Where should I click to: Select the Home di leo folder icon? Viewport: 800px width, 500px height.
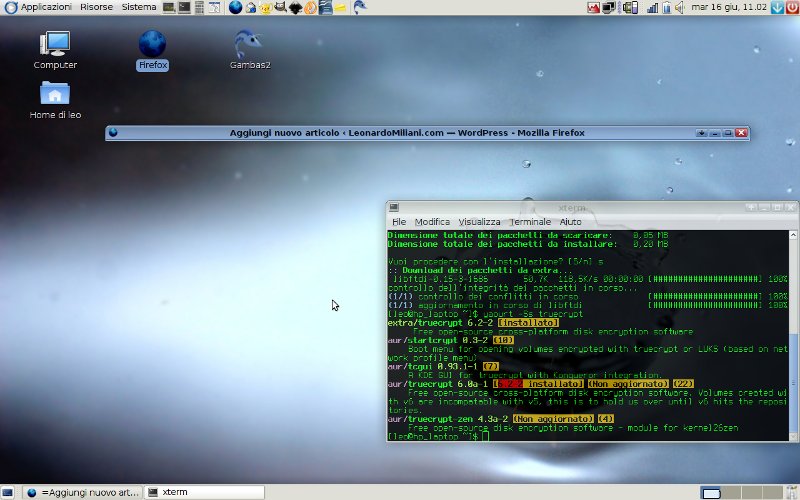pyautogui.click(x=55, y=100)
